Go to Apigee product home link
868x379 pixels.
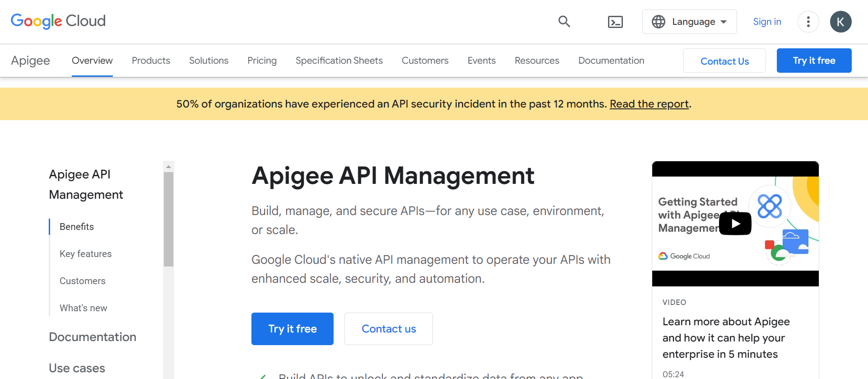pyautogui.click(x=31, y=61)
